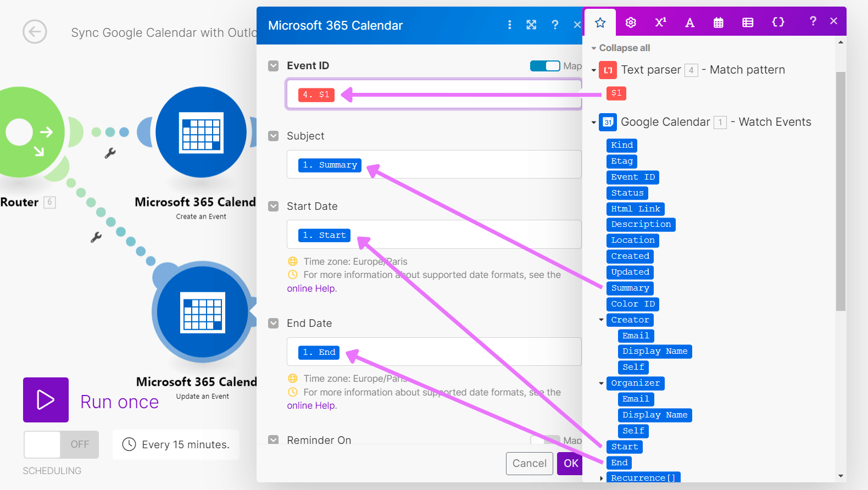Click the back arrow icon
The height and width of the screenshot is (490, 868).
click(x=35, y=32)
